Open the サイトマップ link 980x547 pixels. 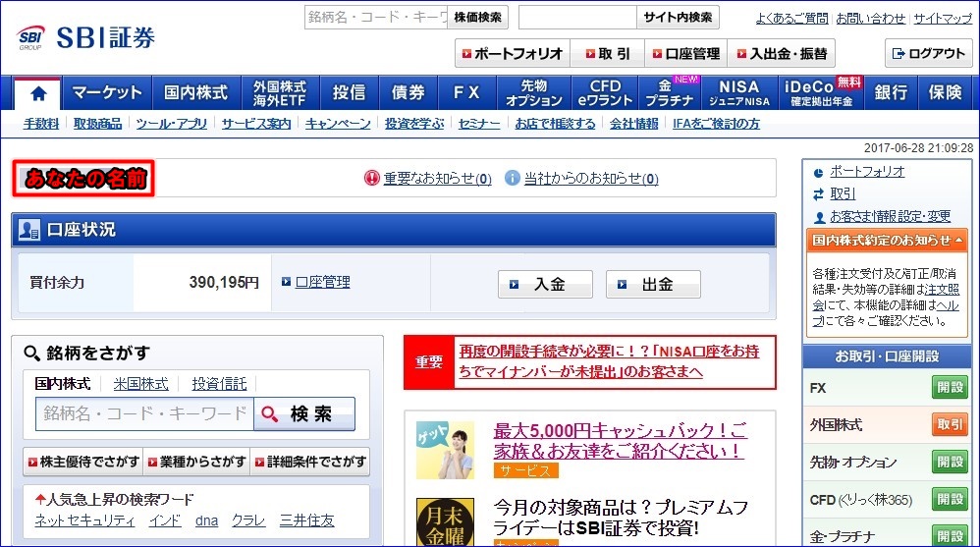pos(943,19)
